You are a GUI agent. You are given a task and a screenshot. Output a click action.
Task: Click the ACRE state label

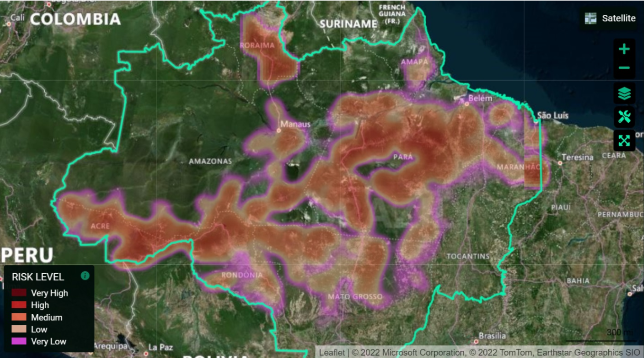pos(100,226)
